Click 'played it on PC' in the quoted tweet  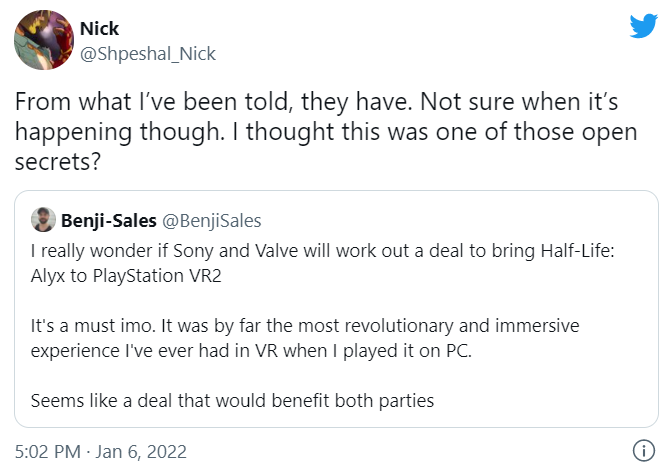[407, 352]
